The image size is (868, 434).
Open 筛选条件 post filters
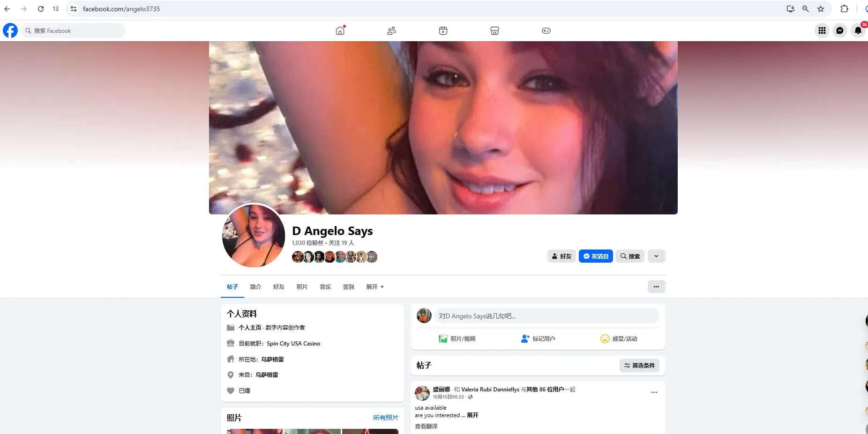[639, 365]
